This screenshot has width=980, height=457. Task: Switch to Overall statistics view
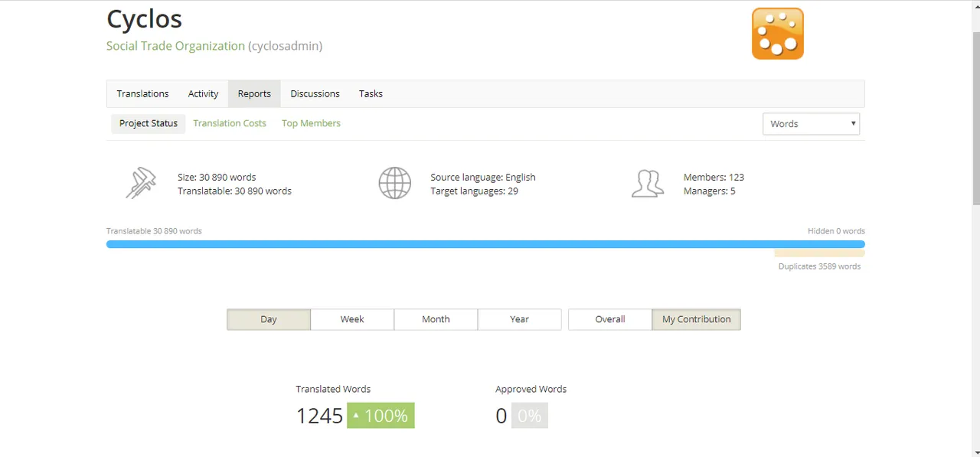point(610,319)
